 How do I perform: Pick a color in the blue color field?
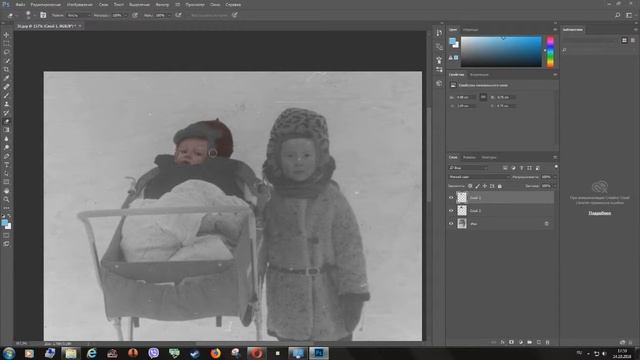pos(501,52)
